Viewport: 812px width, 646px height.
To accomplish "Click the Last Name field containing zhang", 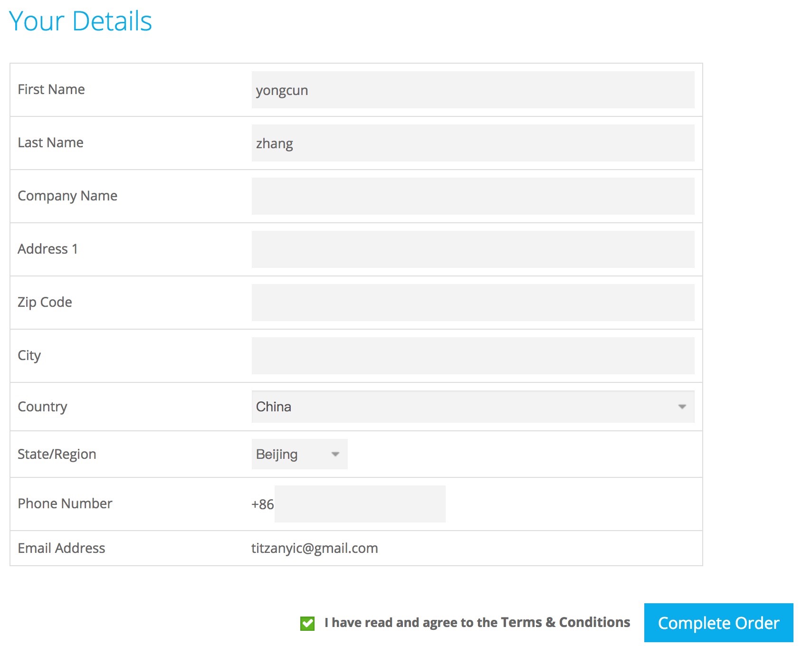I will 472,143.
